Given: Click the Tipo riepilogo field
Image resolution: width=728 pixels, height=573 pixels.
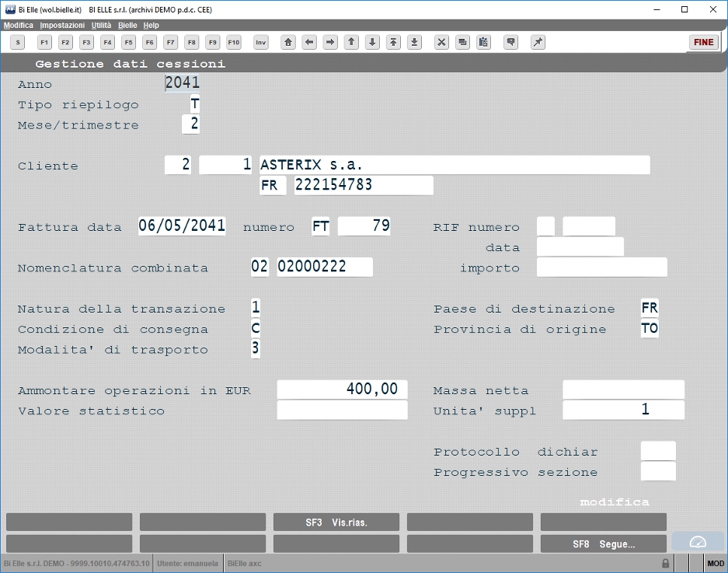Looking at the screenshot, I should pyautogui.click(x=195, y=103).
